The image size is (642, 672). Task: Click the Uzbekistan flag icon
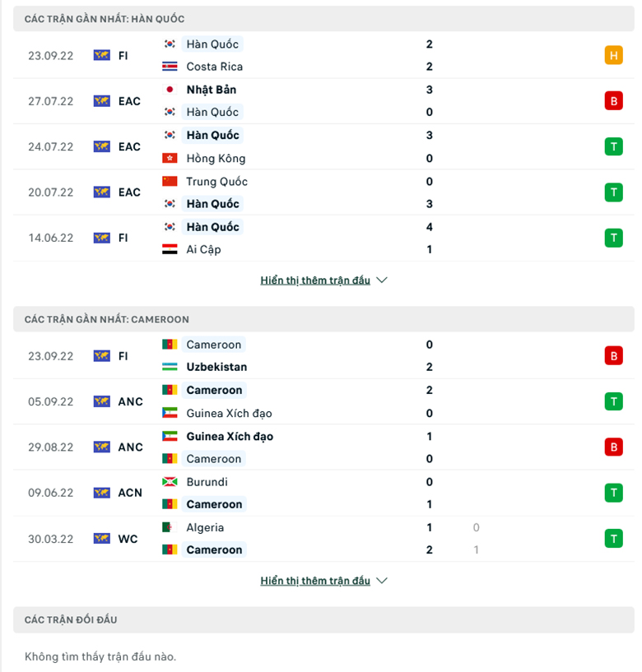(x=170, y=367)
